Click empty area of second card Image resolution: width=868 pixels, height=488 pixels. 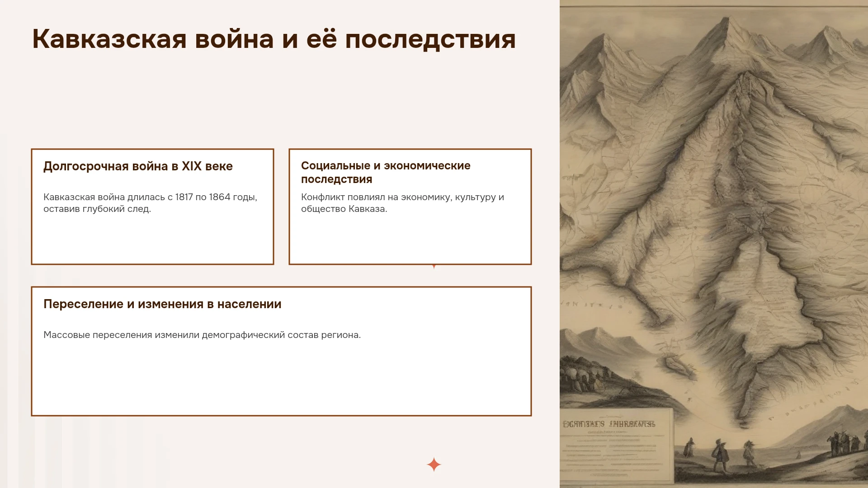[x=410, y=239]
